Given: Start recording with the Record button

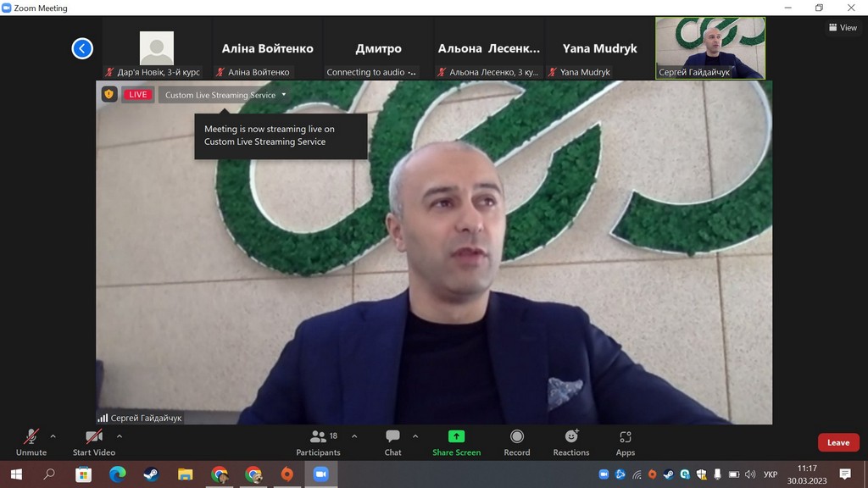Looking at the screenshot, I should pyautogui.click(x=516, y=441).
